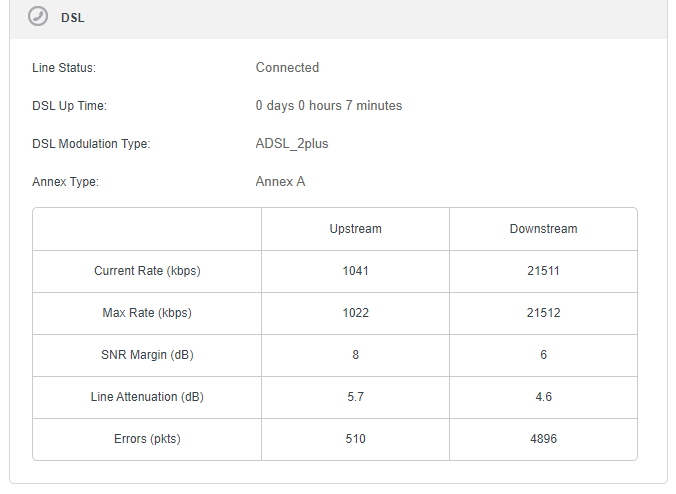Click the Line Attenuation (dB) row label
The width and height of the screenshot is (676, 494).
[x=147, y=397]
